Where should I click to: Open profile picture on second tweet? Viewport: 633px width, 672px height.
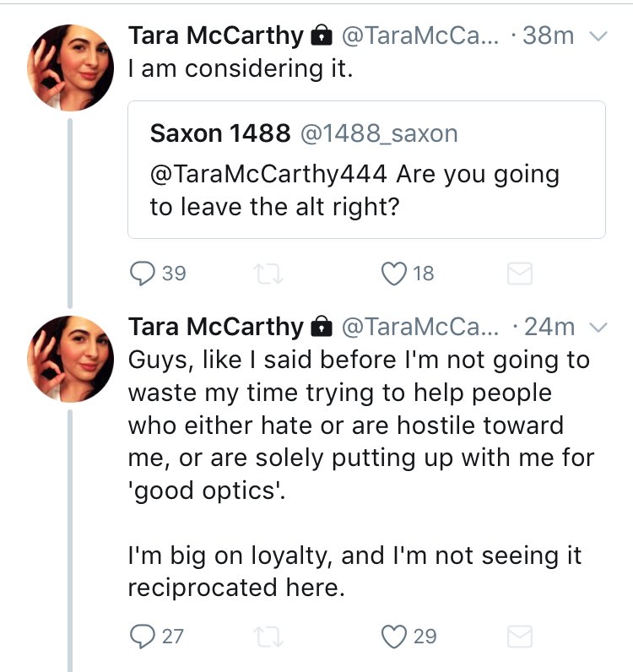[x=72, y=360]
